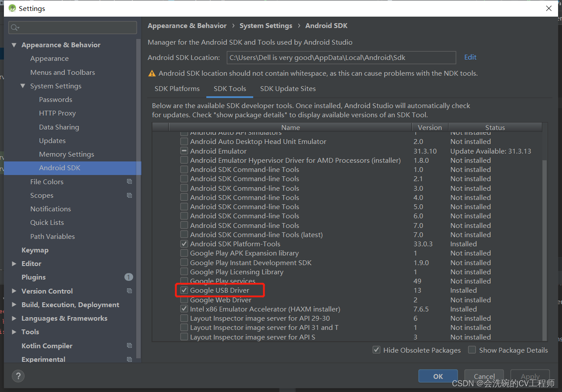Expand the Languages & Frameworks section
This screenshot has width=562, height=392.
[14, 318]
